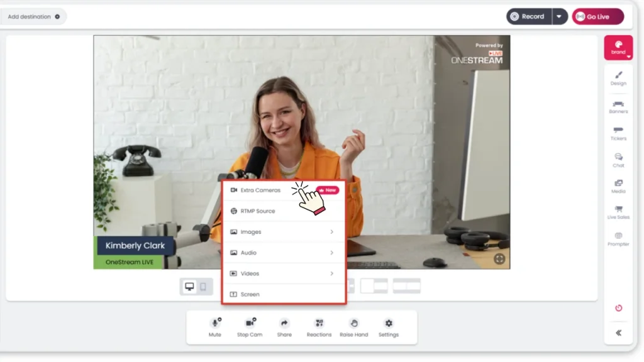644x362 pixels.
Task: Select the side-by-side layout thumbnail
Action: (x=406, y=286)
